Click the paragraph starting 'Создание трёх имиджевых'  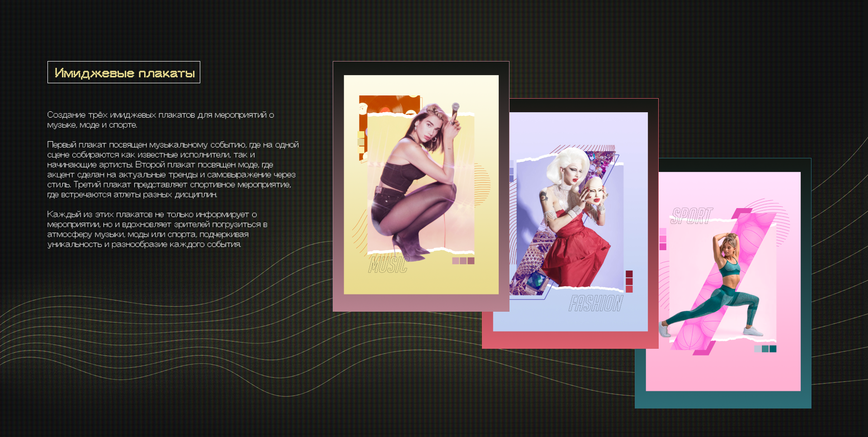(x=160, y=120)
